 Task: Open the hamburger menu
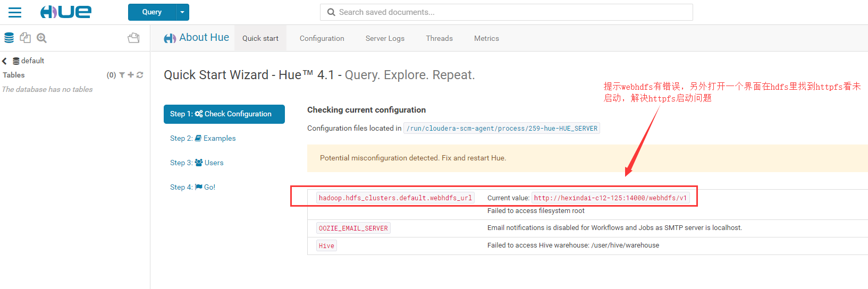(x=15, y=12)
